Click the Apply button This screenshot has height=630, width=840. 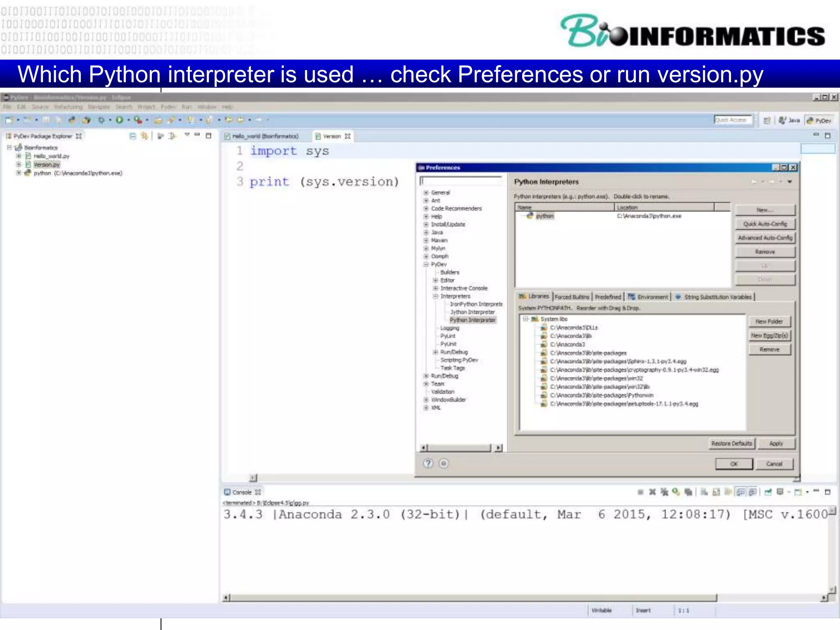776,443
